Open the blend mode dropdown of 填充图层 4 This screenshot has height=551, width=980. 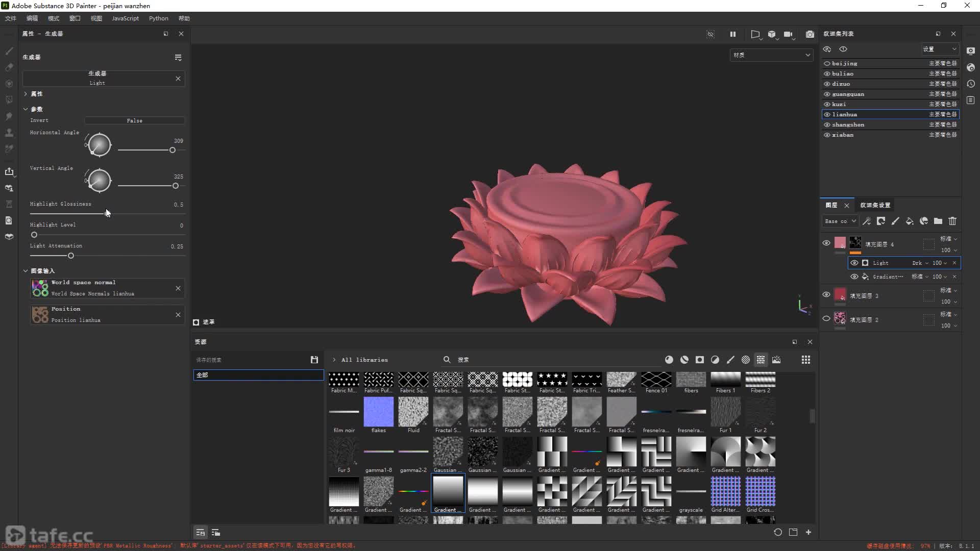pos(949,239)
